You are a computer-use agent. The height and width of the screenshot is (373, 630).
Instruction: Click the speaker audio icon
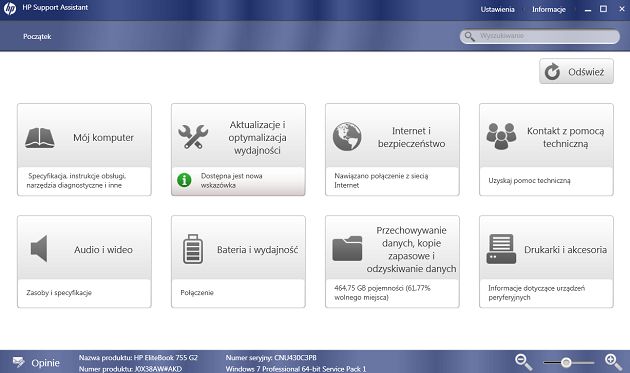pyautogui.click(x=39, y=249)
